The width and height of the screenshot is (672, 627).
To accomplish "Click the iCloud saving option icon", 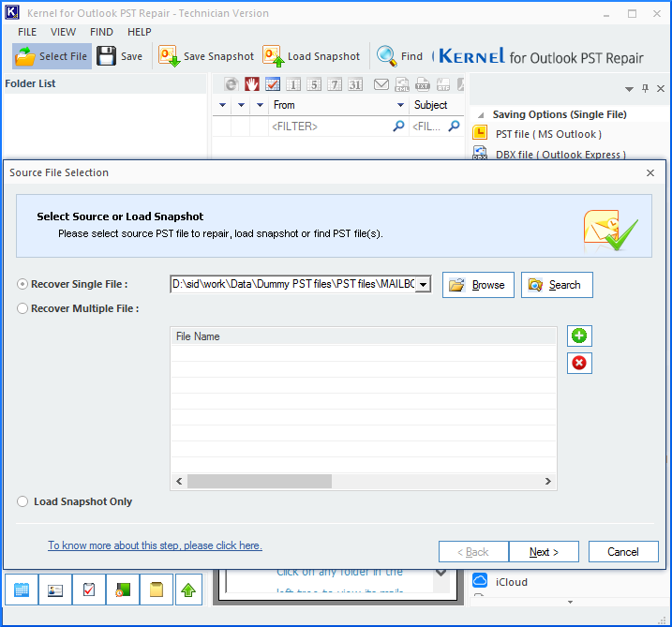I will click(480, 580).
